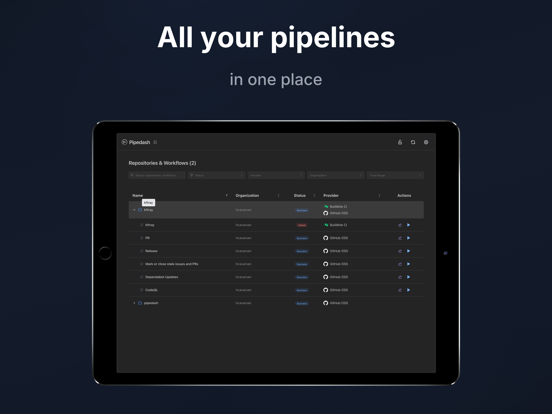Screen dimensions: 552x414
Task: Select the CodeQL workflow name
Action: (x=151, y=290)
